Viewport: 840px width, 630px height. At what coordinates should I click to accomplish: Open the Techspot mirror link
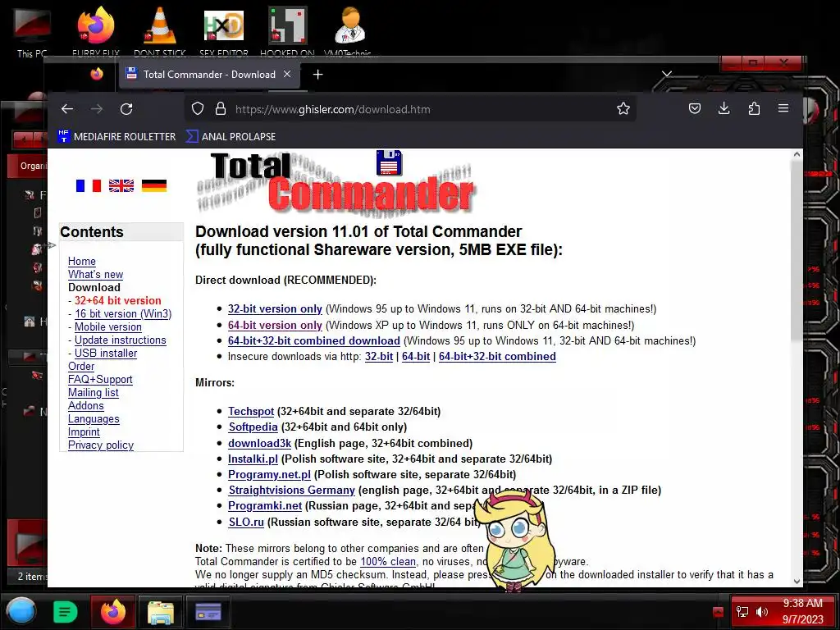251,412
